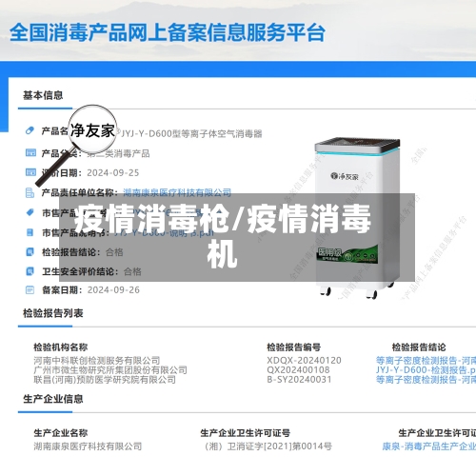
Task: Open the 说明书.pdf manual link
Action: (x=164, y=232)
